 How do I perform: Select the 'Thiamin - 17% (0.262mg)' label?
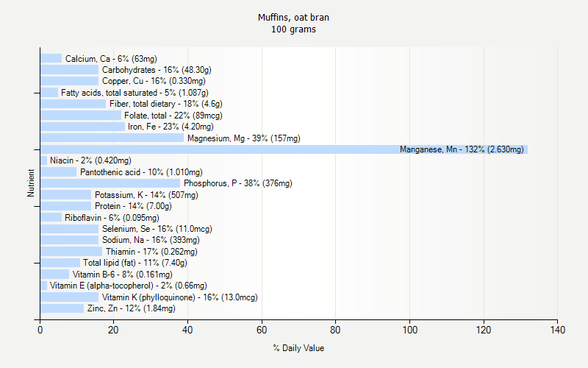tap(151, 252)
